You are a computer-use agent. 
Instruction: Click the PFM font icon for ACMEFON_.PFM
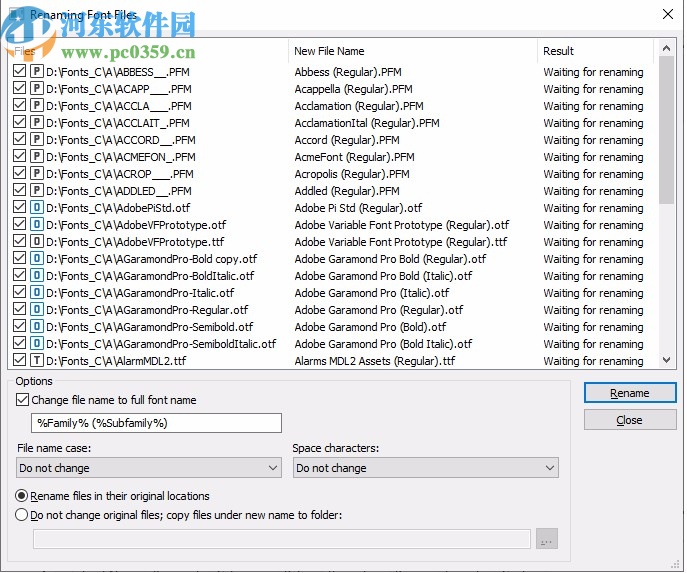pos(37,156)
